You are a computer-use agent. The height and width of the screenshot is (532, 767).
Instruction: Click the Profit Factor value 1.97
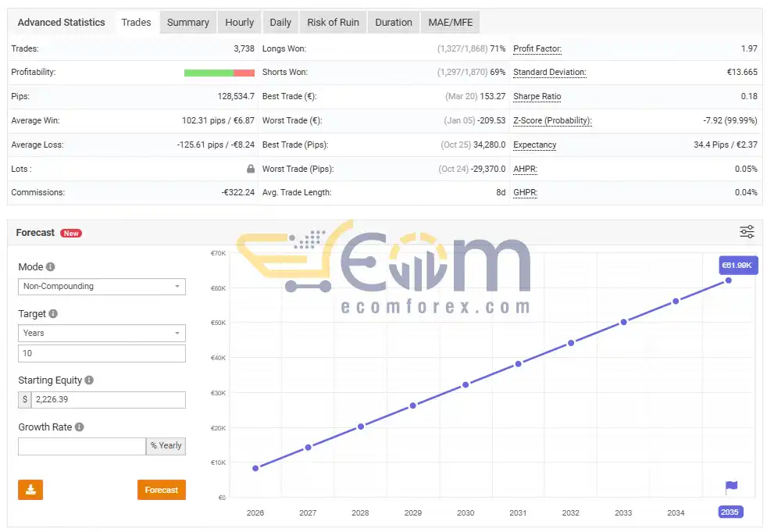pyautogui.click(x=749, y=48)
